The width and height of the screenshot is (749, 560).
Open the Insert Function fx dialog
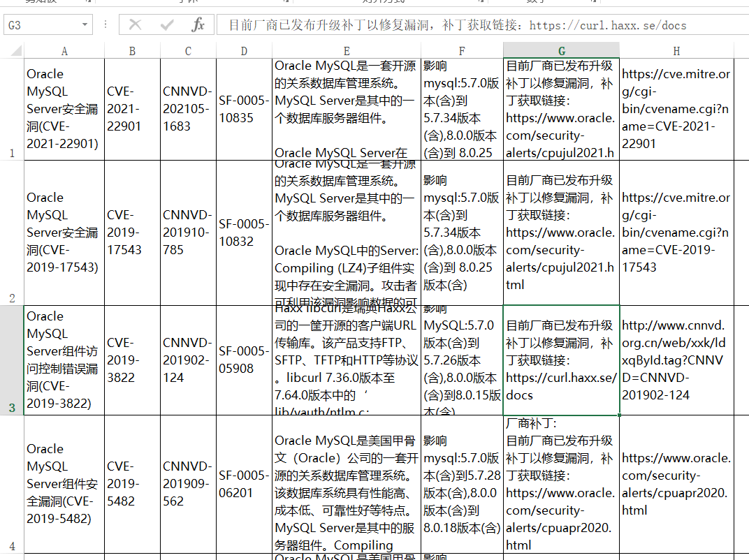198,25
